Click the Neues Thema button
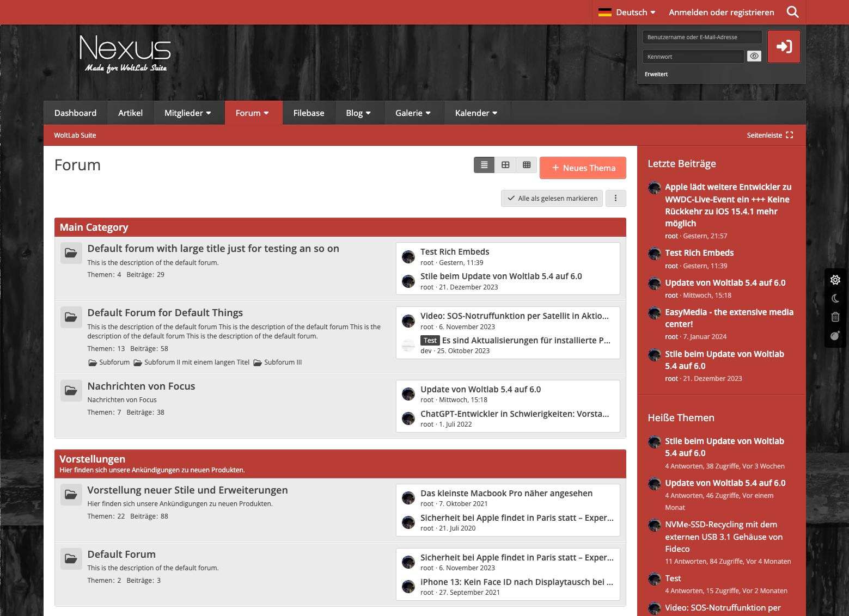849x616 pixels. (x=583, y=168)
